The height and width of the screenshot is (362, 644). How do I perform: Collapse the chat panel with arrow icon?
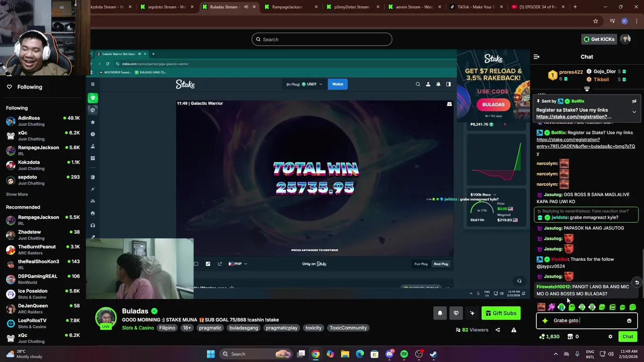point(536,57)
